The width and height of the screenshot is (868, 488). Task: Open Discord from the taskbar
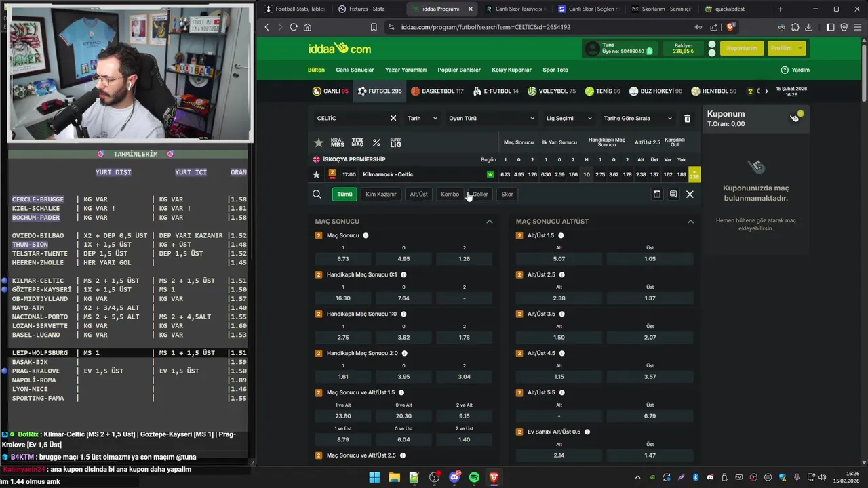pyautogui.click(x=454, y=477)
